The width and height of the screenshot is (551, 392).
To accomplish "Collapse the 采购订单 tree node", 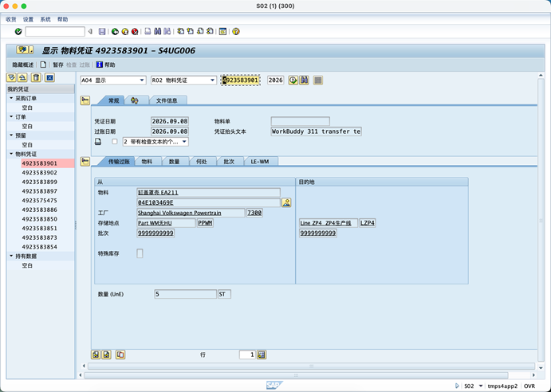I will [11, 98].
